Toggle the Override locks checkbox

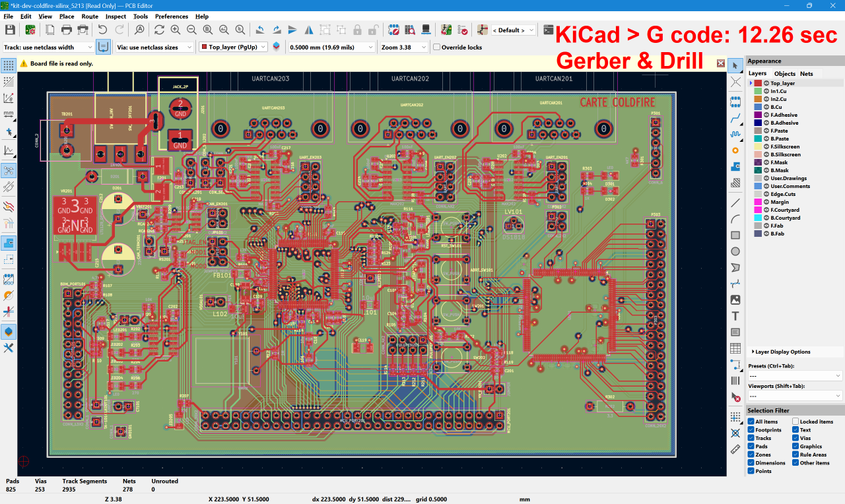pos(436,47)
